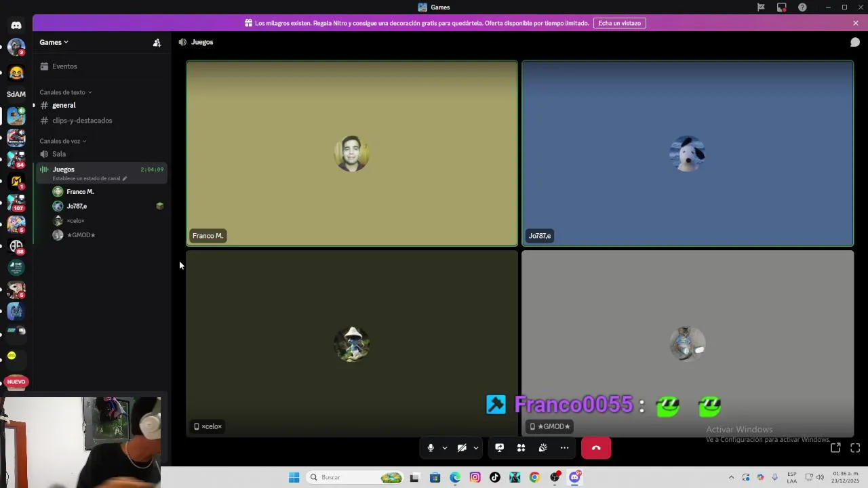Click the NUEVO badge in server list

pos(16,382)
